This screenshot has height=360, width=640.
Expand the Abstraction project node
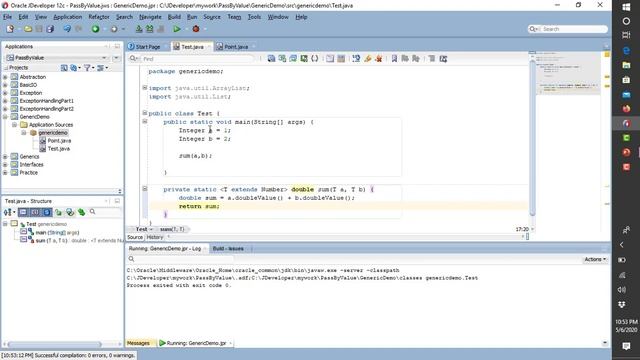[x=5, y=77]
